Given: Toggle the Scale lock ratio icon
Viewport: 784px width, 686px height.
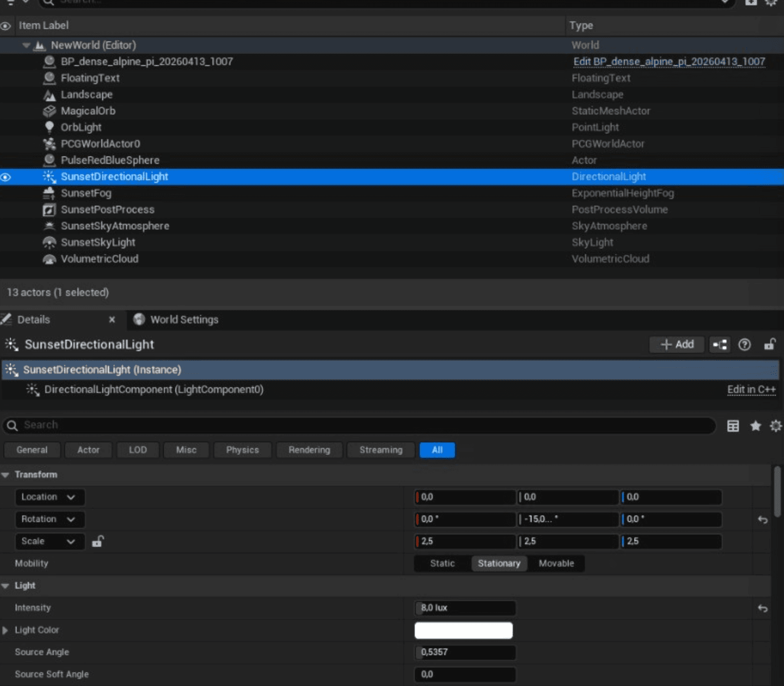Looking at the screenshot, I should (98, 541).
